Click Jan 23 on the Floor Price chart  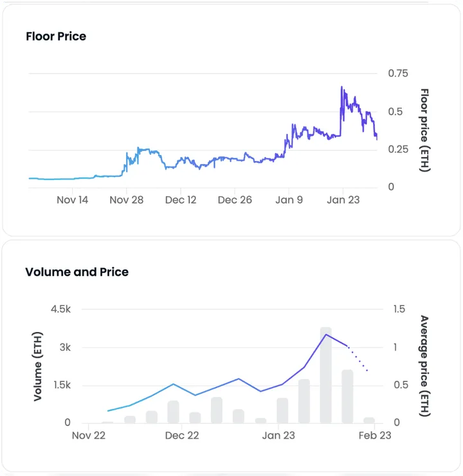[x=343, y=200]
